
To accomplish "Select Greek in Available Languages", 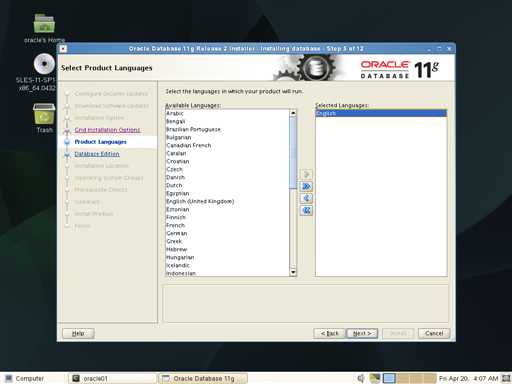I will click(x=228, y=241).
